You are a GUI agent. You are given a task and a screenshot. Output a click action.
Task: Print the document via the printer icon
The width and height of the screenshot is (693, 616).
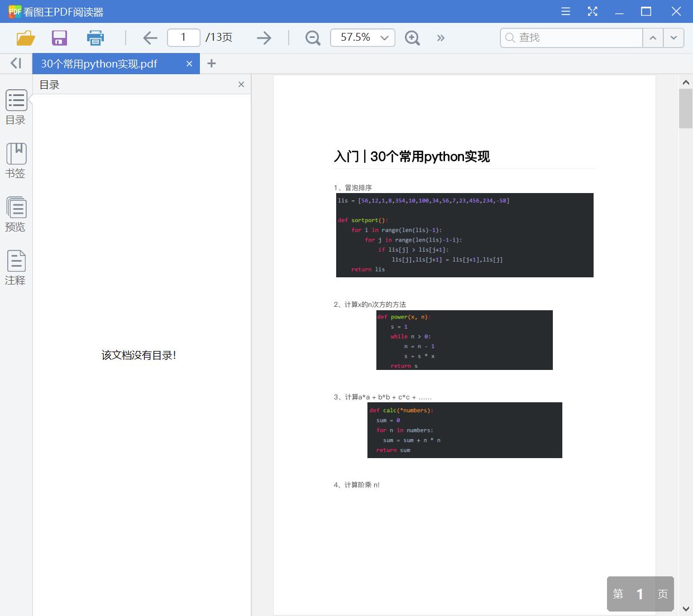[95, 37]
